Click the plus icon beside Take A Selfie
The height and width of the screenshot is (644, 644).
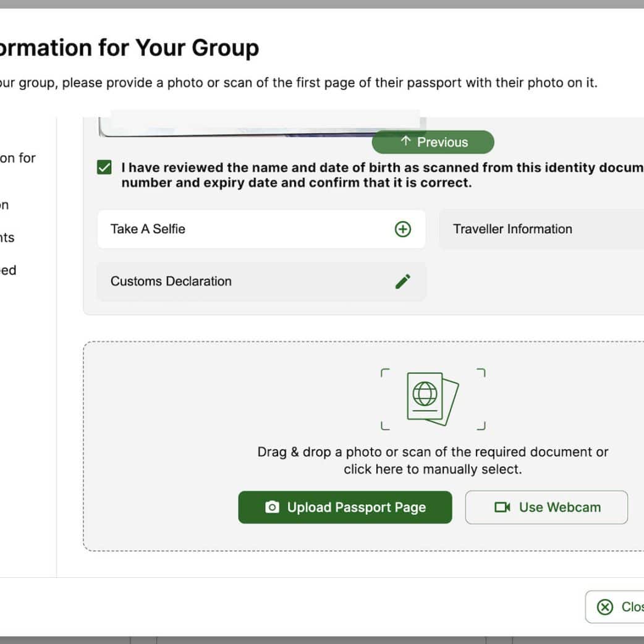click(x=402, y=229)
